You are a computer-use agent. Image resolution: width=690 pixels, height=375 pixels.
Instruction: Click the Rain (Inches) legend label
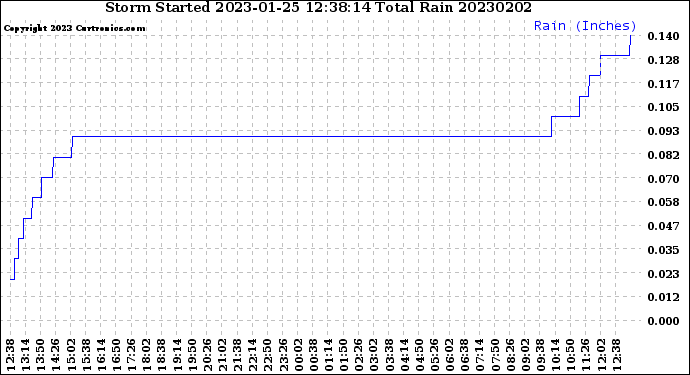[585, 26]
